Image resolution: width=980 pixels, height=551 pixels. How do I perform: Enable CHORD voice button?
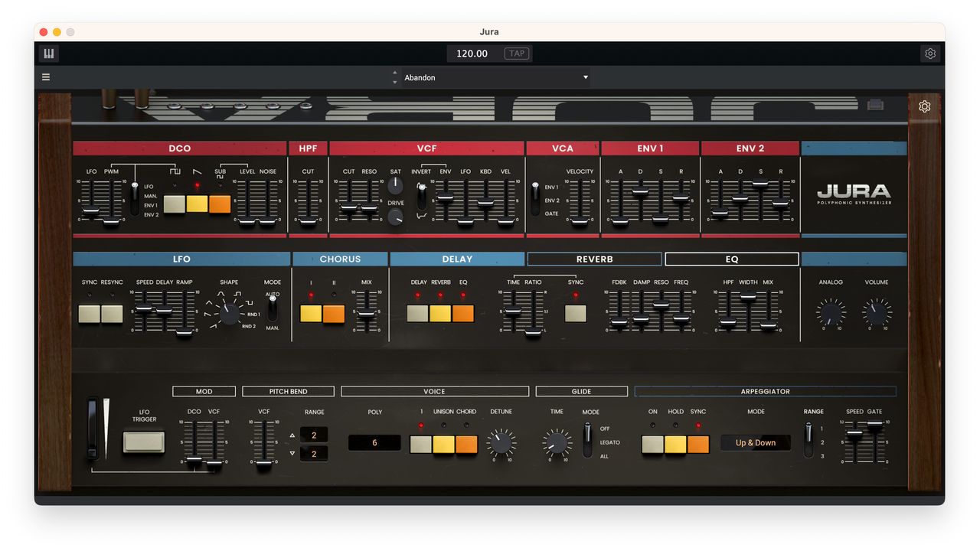tap(466, 445)
